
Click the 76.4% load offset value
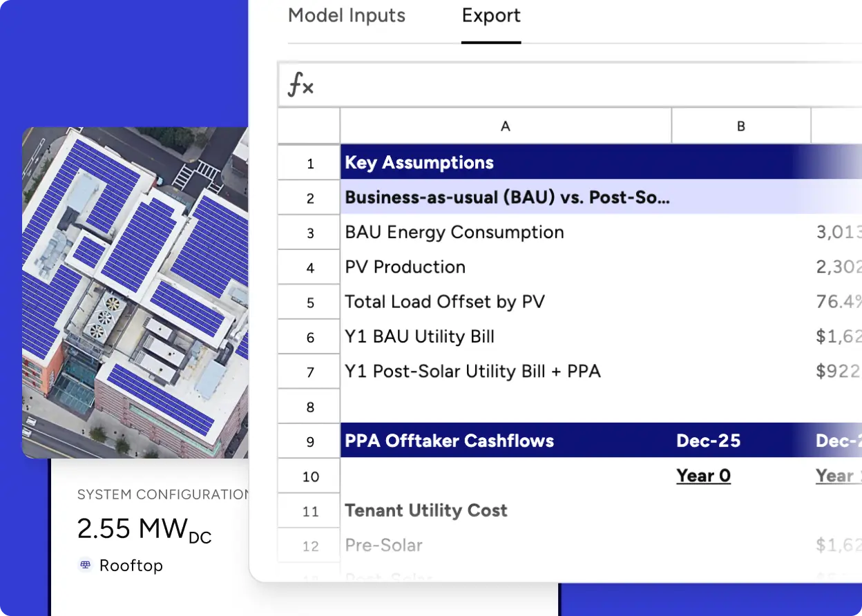[839, 302]
